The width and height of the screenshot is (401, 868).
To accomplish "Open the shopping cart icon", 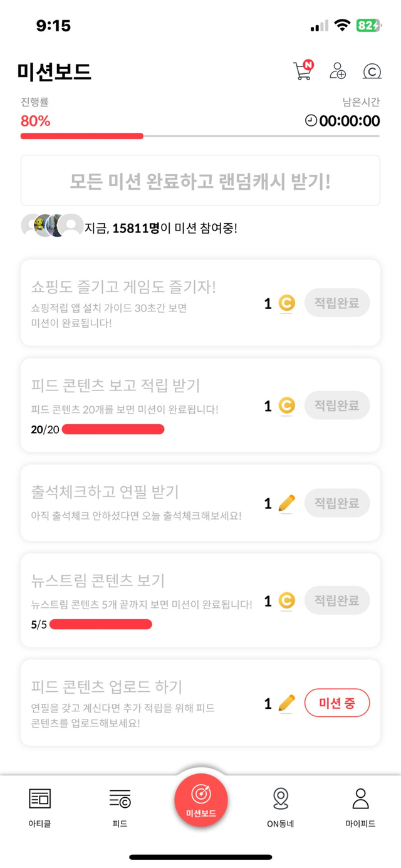I will point(303,71).
